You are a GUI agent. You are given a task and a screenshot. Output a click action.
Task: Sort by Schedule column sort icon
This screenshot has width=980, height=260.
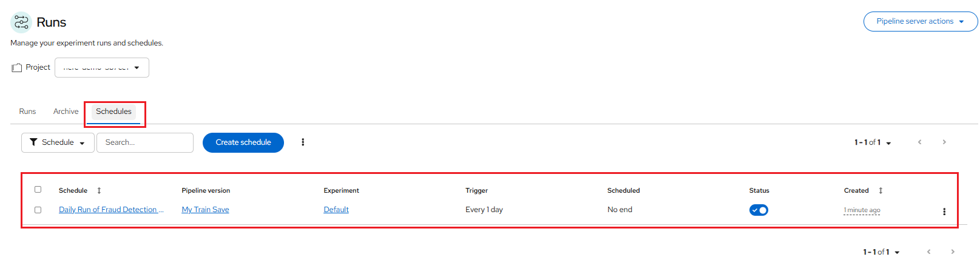[99, 190]
